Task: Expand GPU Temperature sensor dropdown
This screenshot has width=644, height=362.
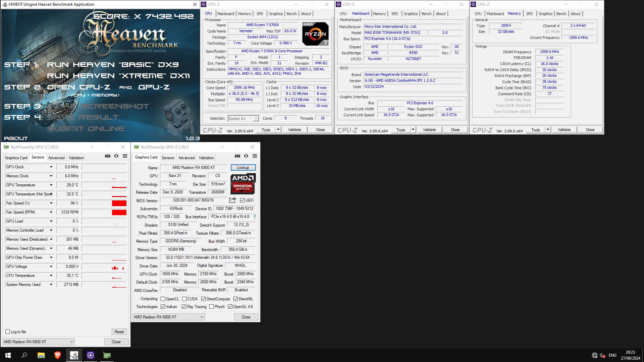Action: coord(51,185)
